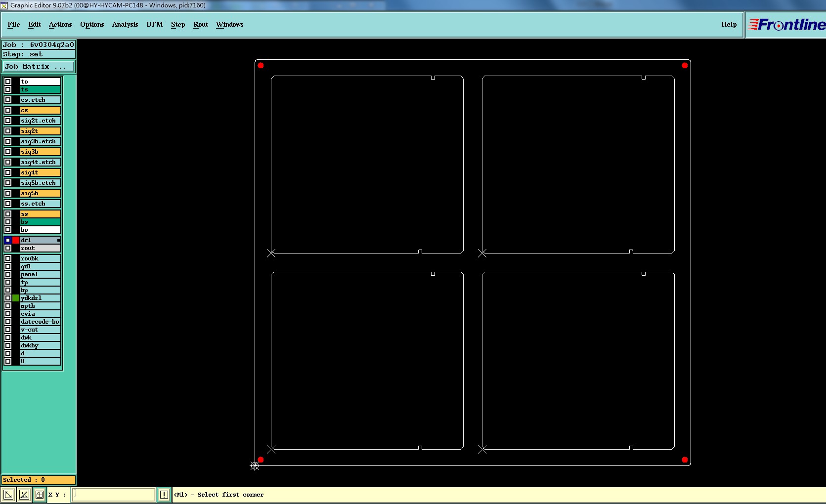The height and width of the screenshot is (504, 826).
Task: Toggle the checkbox for layer sig2t
Action: click(8, 131)
